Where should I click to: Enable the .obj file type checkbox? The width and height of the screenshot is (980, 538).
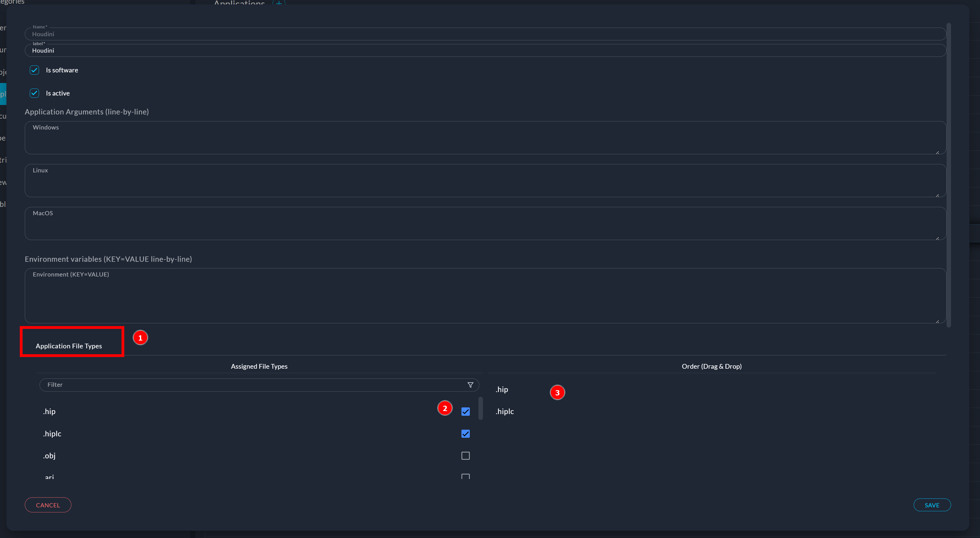(465, 456)
